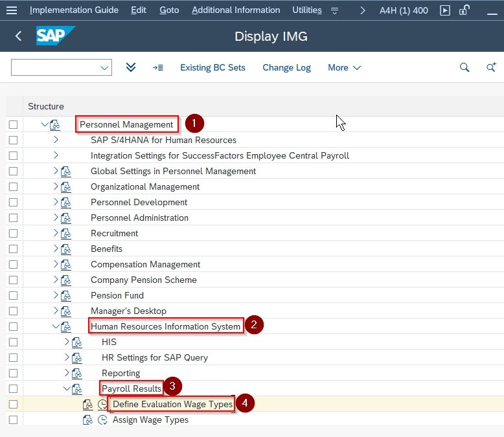Tick the Personnel Management row checkbox

(13, 125)
